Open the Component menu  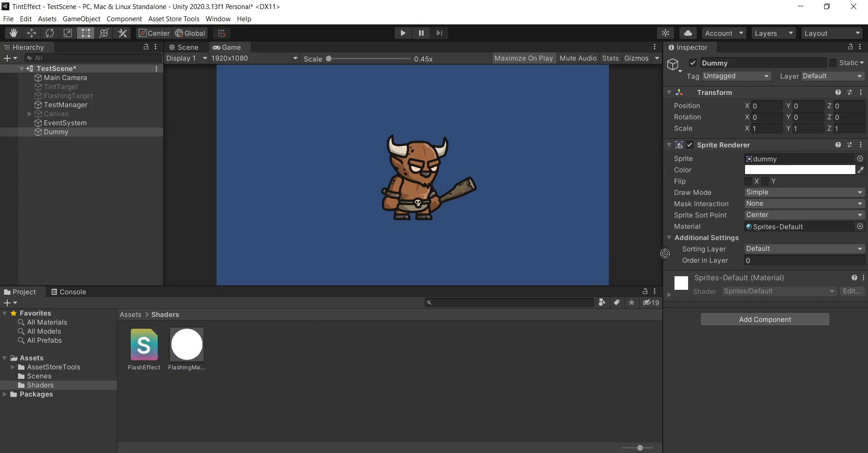coord(124,19)
